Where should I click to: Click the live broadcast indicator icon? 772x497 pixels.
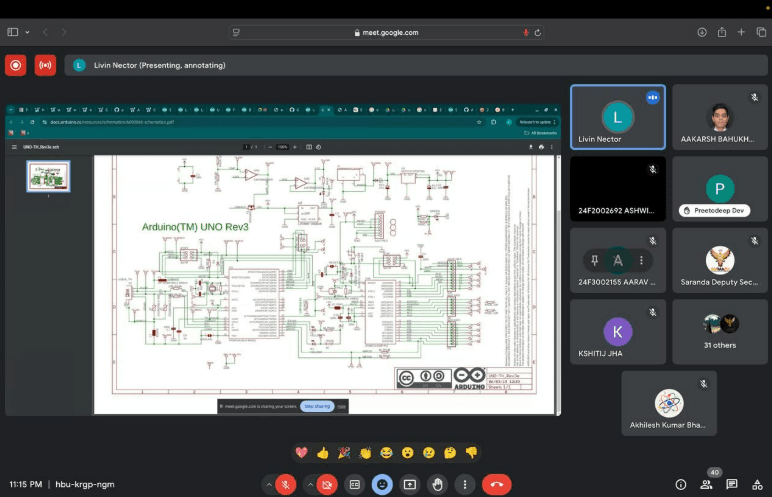[45, 65]
